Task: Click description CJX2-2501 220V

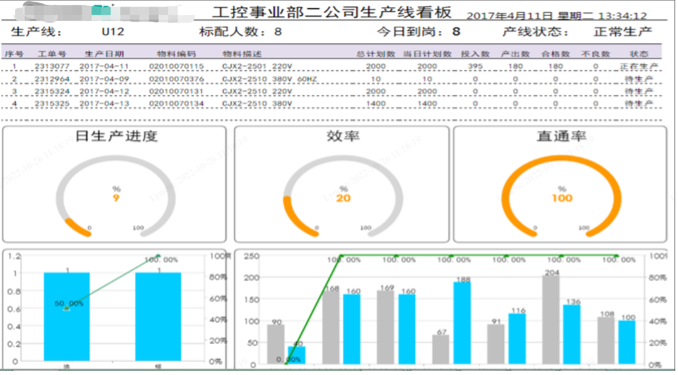Action: tap(257, 66)
